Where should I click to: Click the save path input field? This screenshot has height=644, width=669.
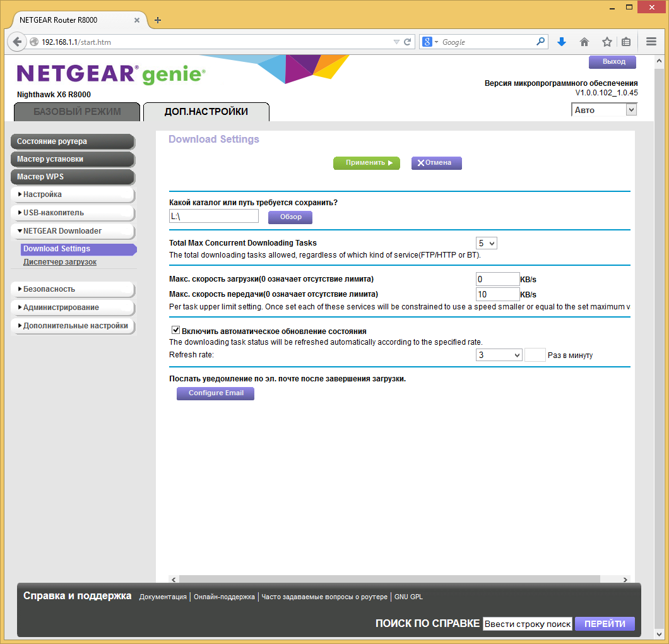(214, 216)
